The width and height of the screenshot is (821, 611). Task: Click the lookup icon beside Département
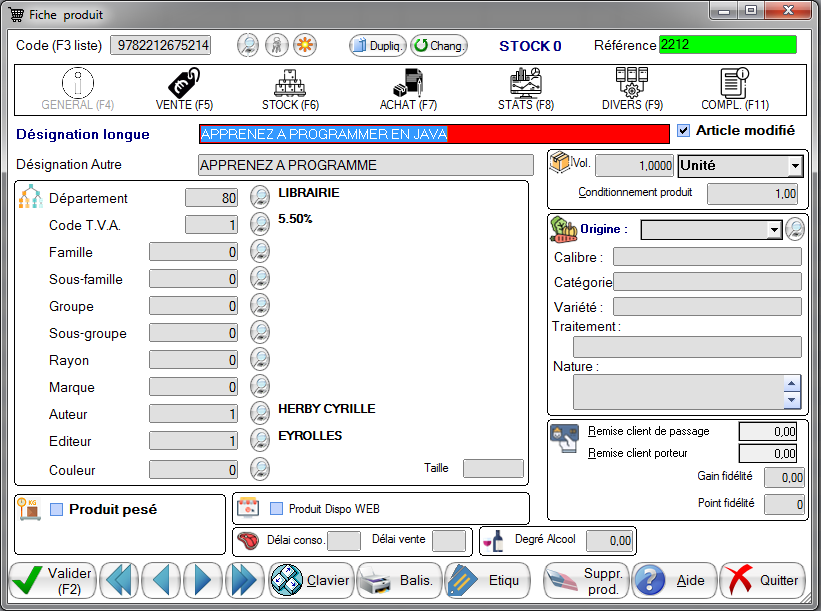pos(260,197)
